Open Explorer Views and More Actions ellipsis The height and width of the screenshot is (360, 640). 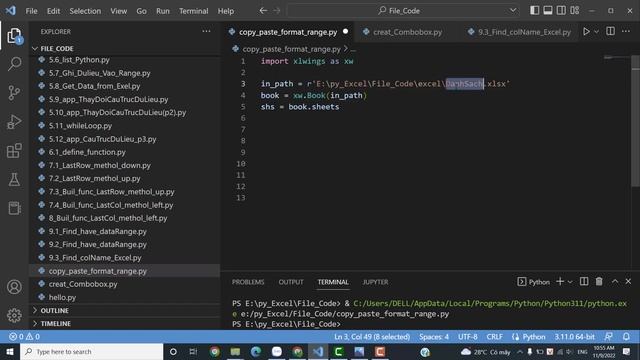(x=206, y=31)
